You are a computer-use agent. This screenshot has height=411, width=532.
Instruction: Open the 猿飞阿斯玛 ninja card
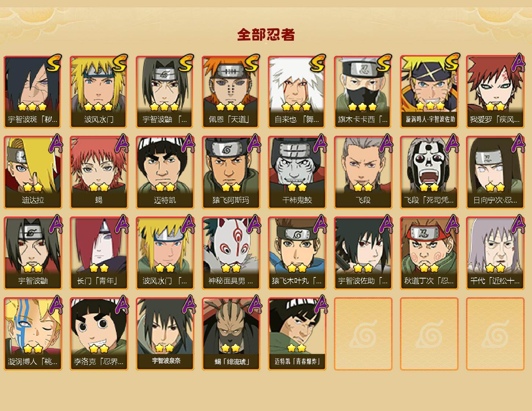coord(231,172)
